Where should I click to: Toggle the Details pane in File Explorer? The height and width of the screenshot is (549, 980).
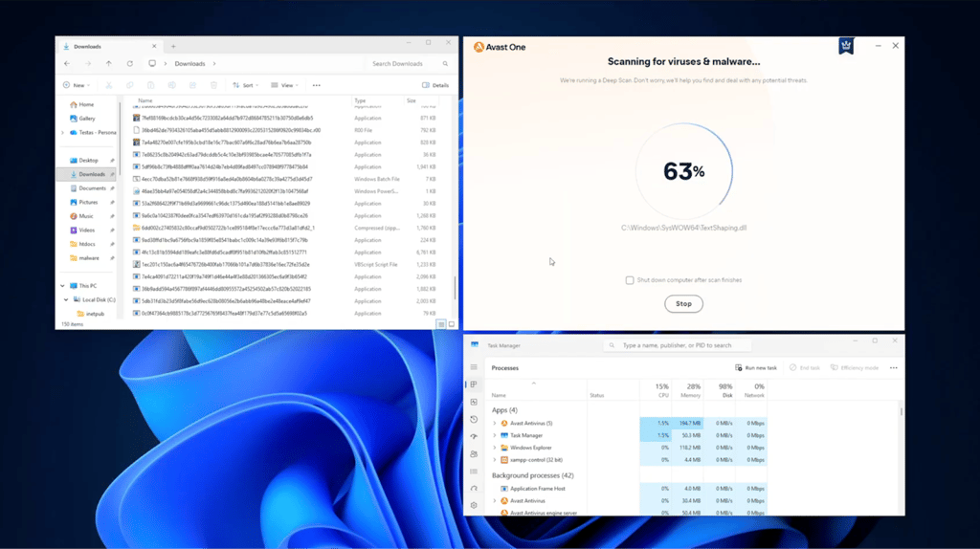[x=435, y=85]
